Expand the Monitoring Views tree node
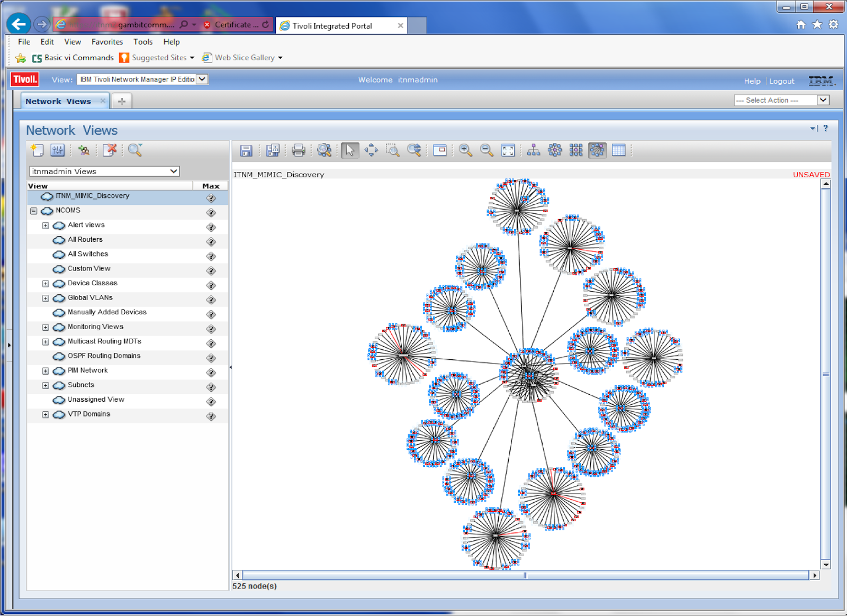This screenshot has height=616, width=847. pos(46,327)
